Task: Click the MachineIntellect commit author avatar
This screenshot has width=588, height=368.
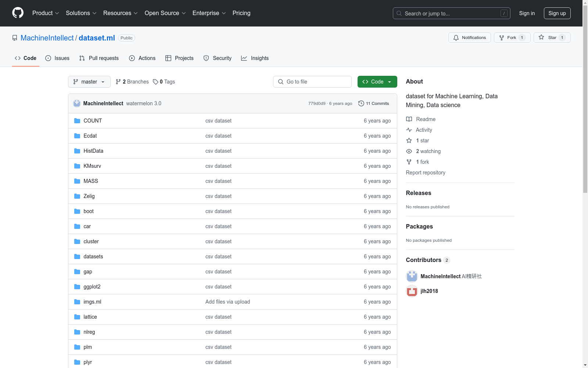Action: 77,103
